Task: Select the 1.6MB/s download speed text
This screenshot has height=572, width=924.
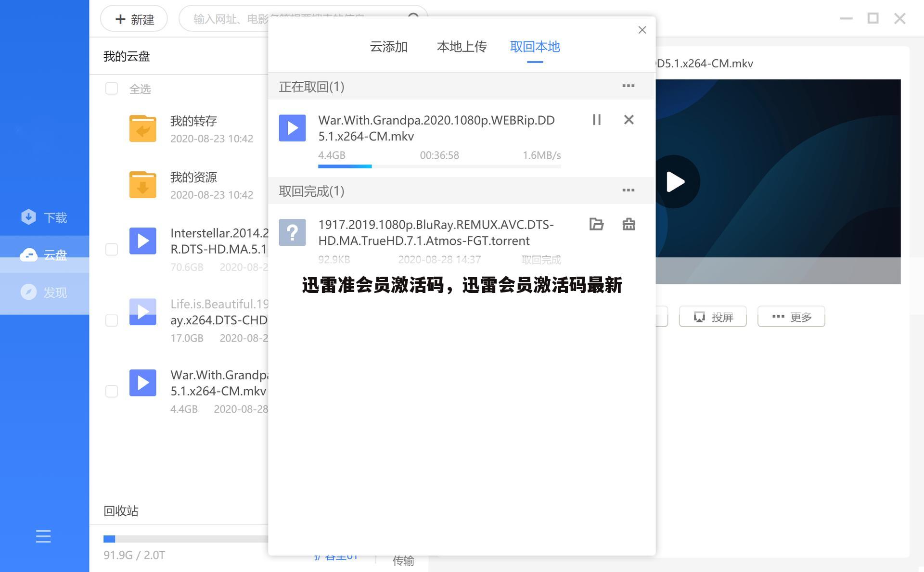Action: tap(542, 155)
